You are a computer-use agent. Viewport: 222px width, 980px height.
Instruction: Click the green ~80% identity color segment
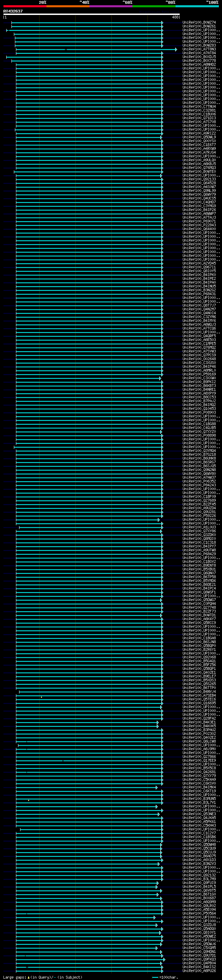[154, 6]
